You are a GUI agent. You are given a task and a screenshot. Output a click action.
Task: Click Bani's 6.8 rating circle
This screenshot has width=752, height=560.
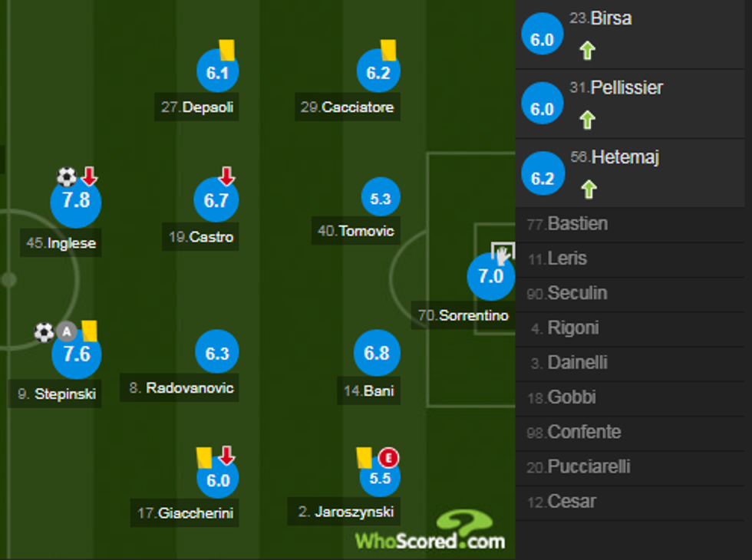[x=378, y=354]
